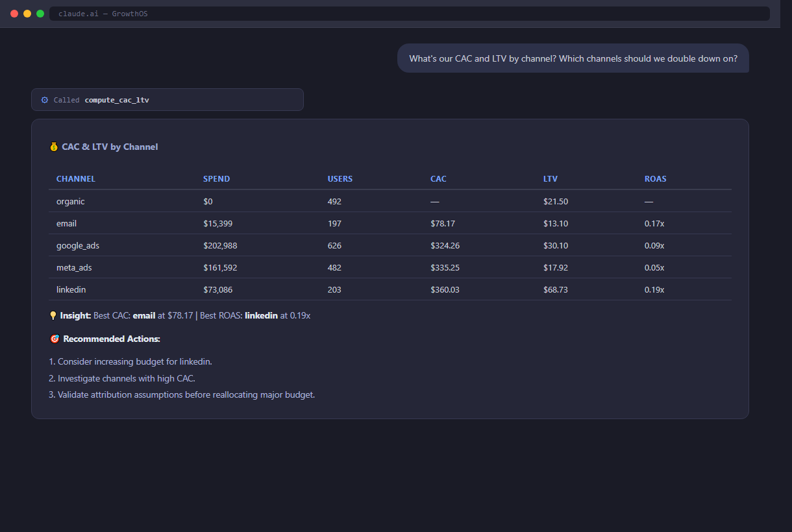This screenshot has height=532, width=792.
Task: Click 'Investigate channels with high CAC'
Action: (x=122, y=378)
